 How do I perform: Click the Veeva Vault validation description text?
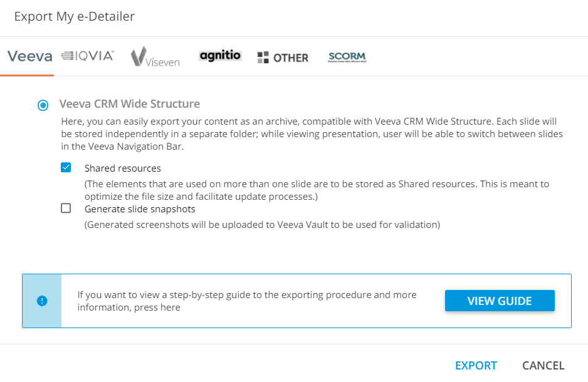pyautogui.click(x=262, y=225)
